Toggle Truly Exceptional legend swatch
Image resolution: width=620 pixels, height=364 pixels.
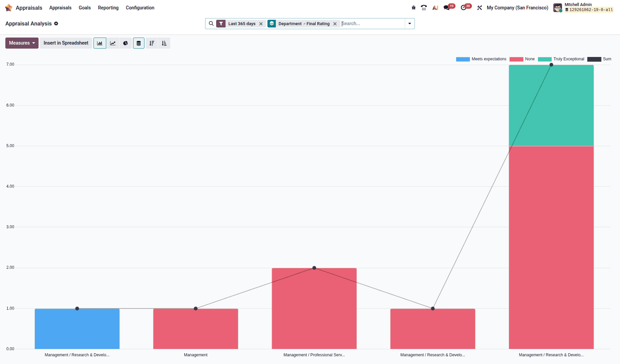[545, 59]
